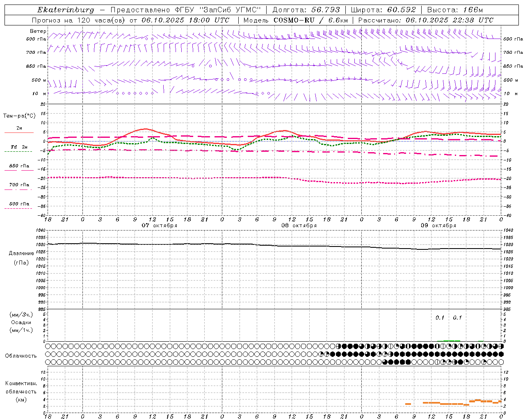The image size is (525, 420).
Task: Select the text Предоставлено ФГБУ "ЗапСиб УГМС"
Action: coord(186,10)
